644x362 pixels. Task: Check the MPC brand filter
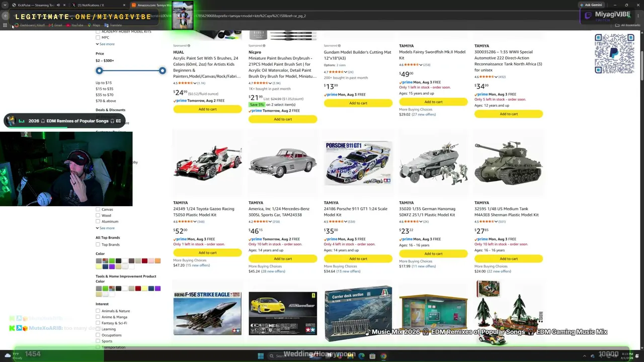pos(98,38)
